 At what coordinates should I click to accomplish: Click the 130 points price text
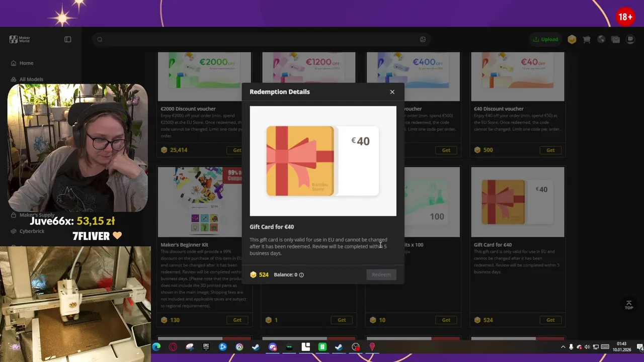[x=175, y=320]
